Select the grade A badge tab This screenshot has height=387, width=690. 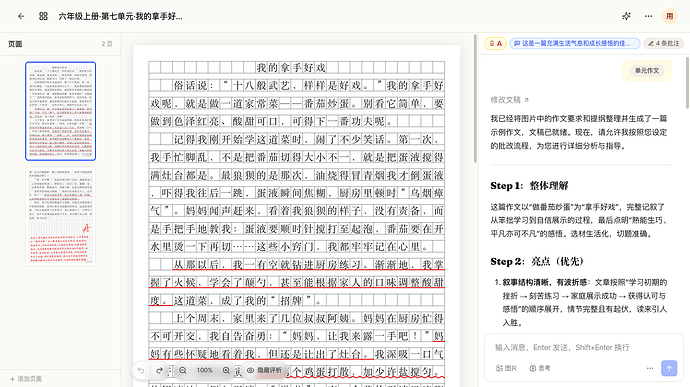(x=495, y=43)
